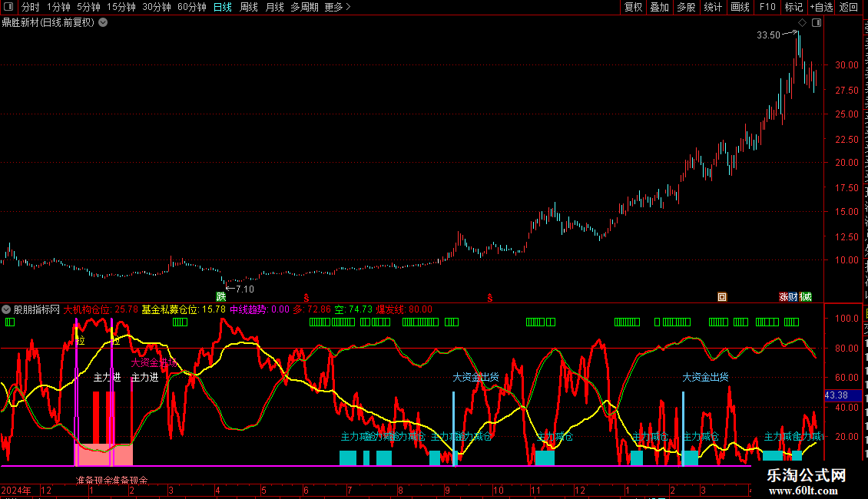Viewport: 868px width, 499px height.
Task: Click the first red $ marker near June
Action: pos(306,298)
